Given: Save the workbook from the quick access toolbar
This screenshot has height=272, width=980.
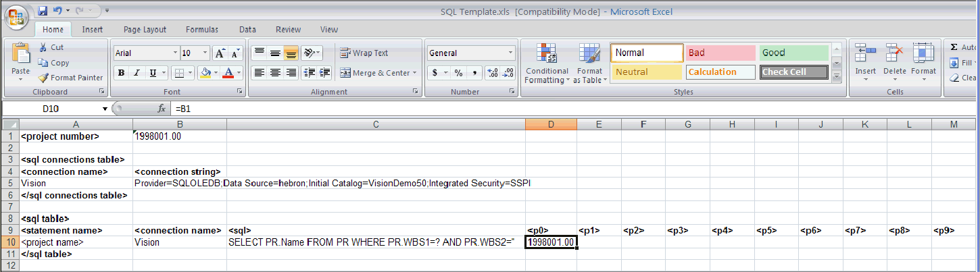Looking at the screenshot, I should pos(43,11).
